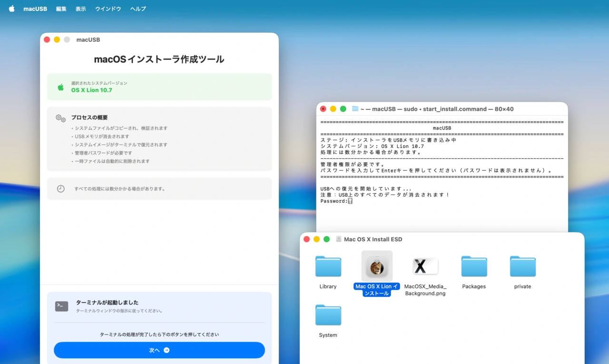Open the ヘルプ menu
This screenshot has height=364, width=609.
[138, 8]
